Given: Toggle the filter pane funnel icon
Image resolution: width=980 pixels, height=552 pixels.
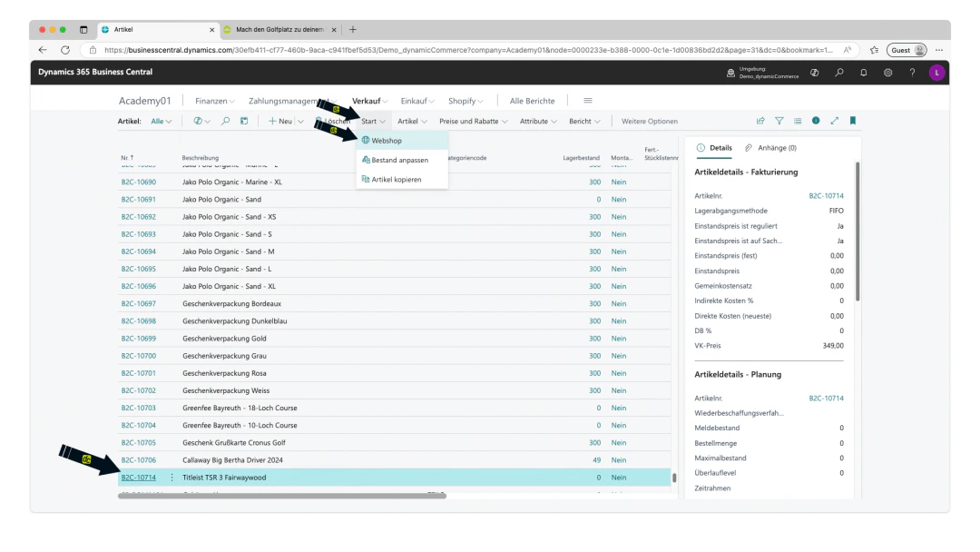Looking at the screenshot, I should 779,121.
